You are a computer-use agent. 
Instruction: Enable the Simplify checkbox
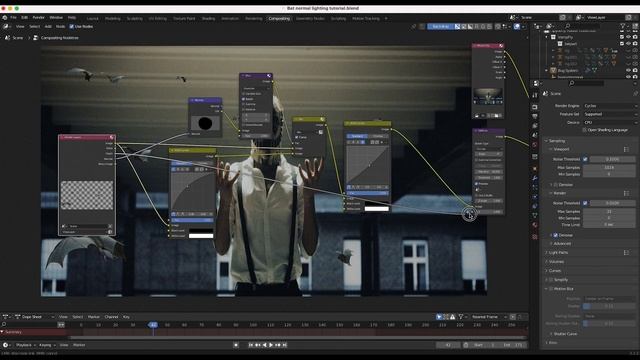(x=551, y=280)
